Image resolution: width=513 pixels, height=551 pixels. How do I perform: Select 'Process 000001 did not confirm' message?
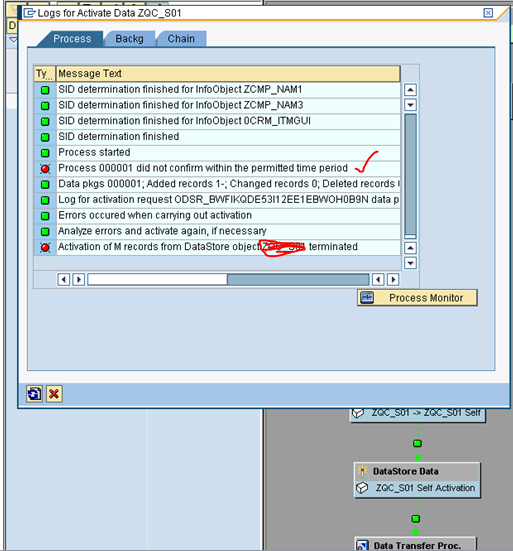[228, 168]
